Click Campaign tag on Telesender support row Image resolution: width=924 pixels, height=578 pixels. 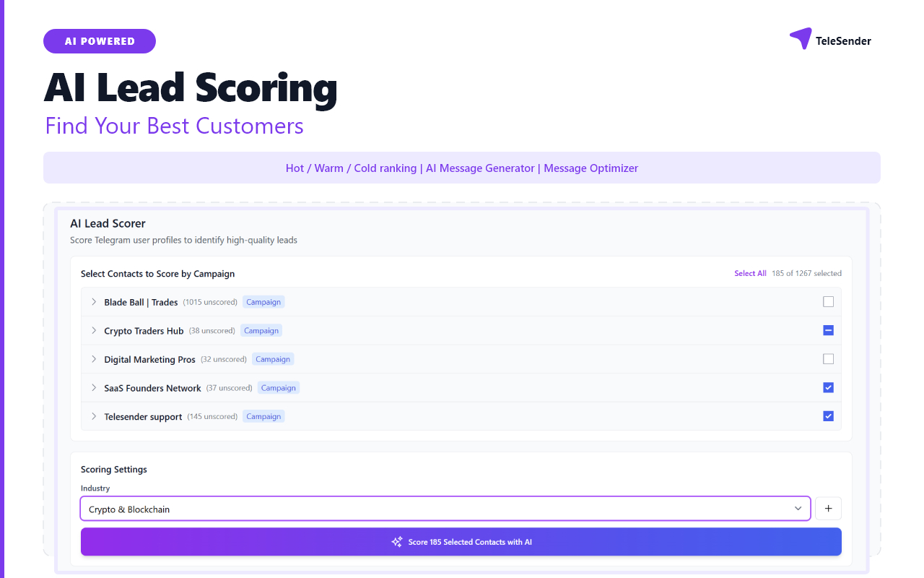pyautogui.click(x=263, y=416)
